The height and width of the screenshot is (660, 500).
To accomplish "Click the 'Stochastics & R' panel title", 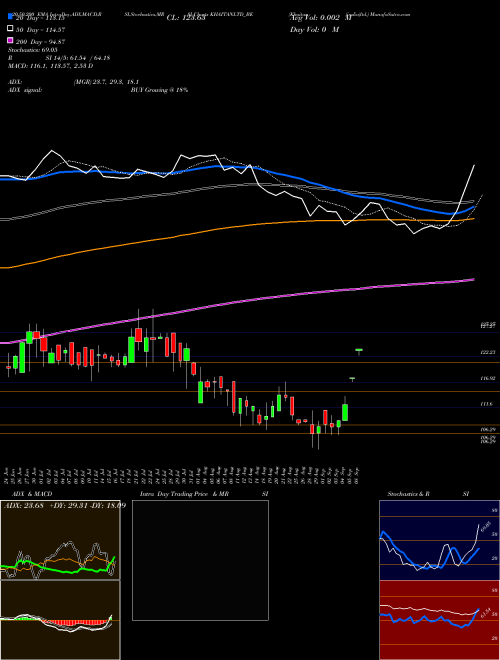I will point(409,494).
